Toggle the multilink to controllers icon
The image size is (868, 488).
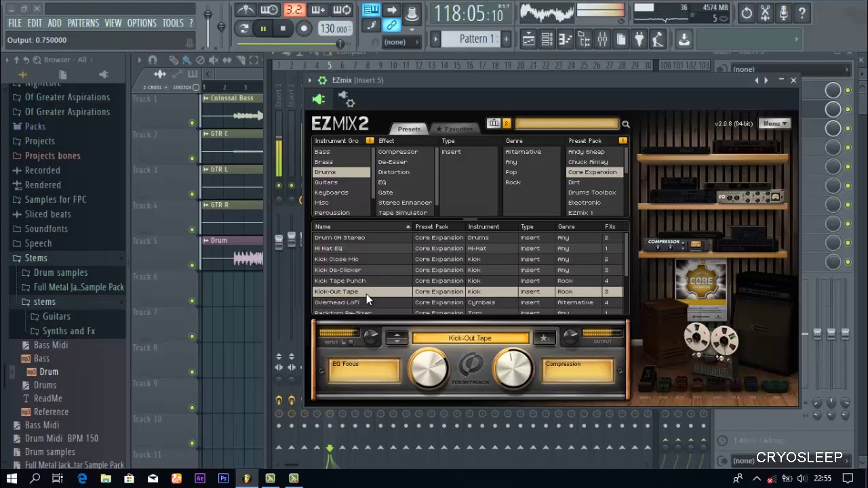391,26
